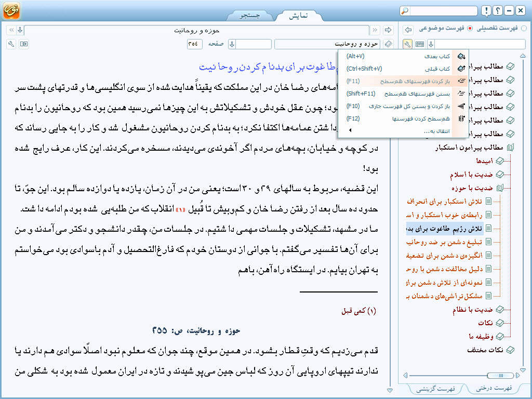Image resolution: width=532 pixels, height=399 pixels.
Task: Select the فهرست تفصیلی radio button
Action: click(523, 29)
